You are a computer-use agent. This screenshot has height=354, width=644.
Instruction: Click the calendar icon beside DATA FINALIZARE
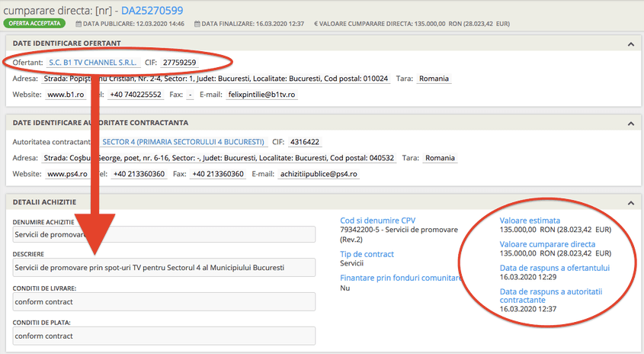click(198, 24)
